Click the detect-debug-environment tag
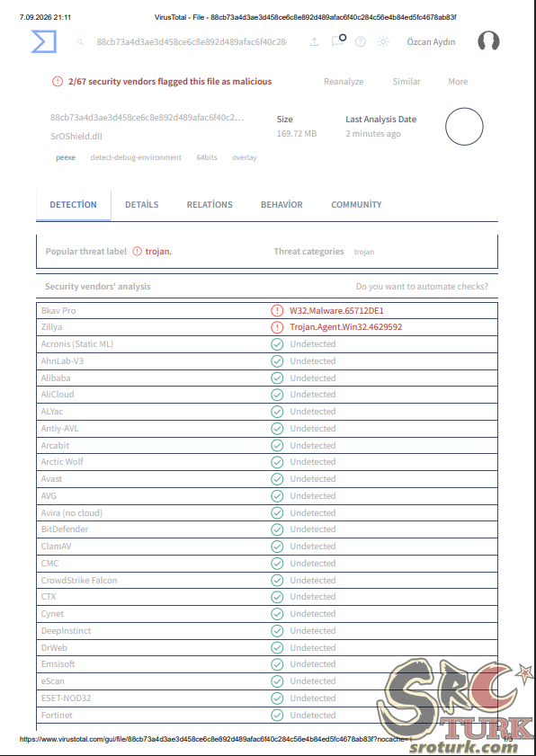This screenshot has width=536, height=756. pyautogui.click(x=136, y=157)
